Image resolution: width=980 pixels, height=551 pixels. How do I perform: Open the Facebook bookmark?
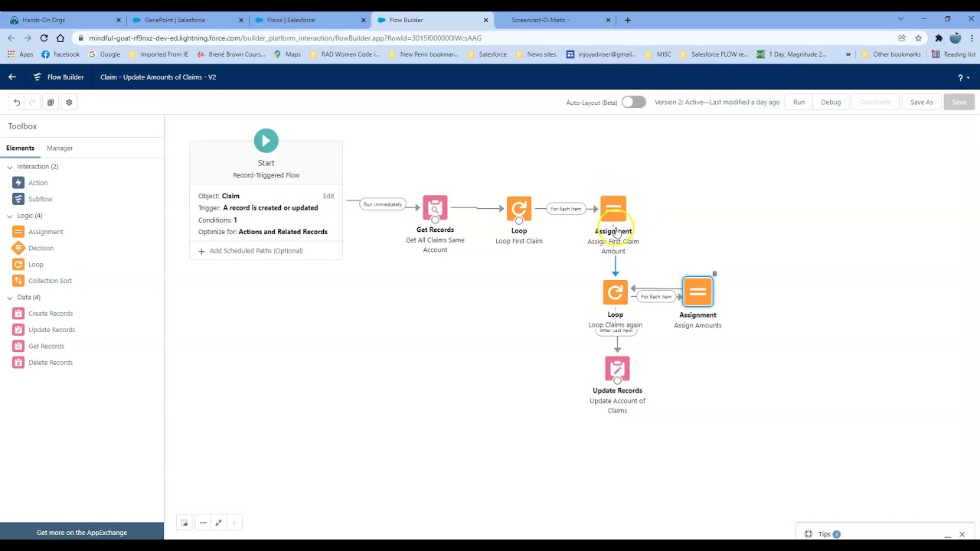[60, 54]
